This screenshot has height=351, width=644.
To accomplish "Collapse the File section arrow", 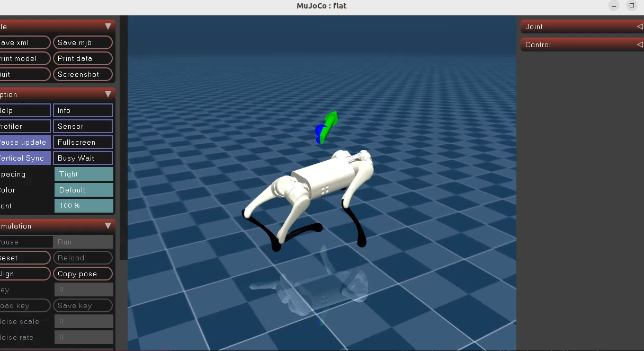I will point(108,27).
